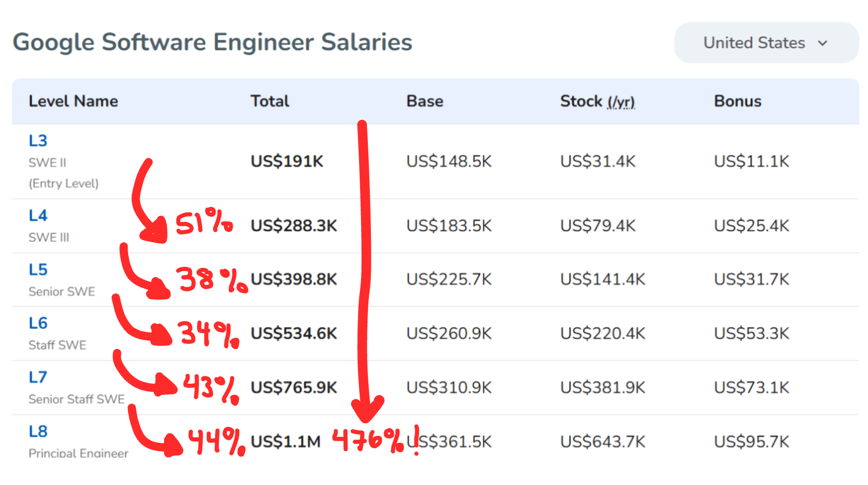Image resolution: width=868 pixels, height=485 pixels.
Task: Click the US$148.5K base salary for L3
Action: tap(448, 161)
